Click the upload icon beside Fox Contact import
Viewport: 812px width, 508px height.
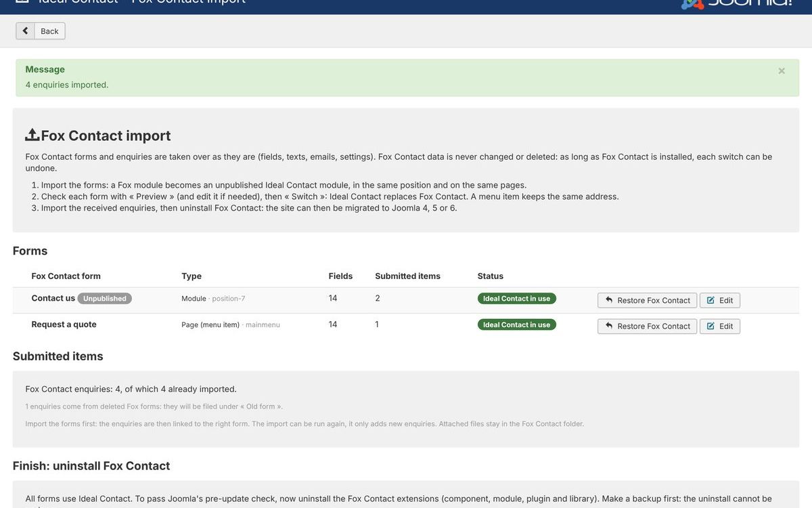(32, 135)
